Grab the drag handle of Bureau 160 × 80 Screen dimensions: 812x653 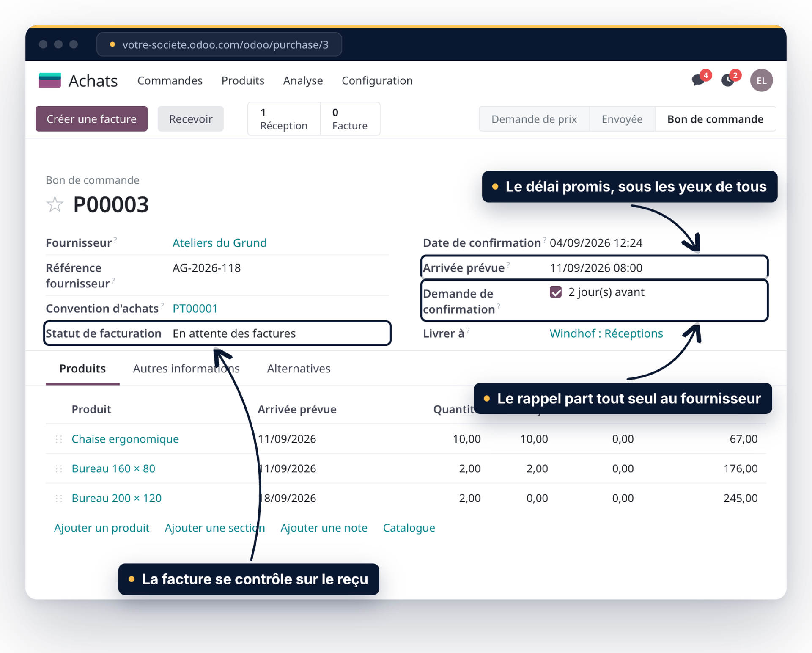point(59,468)
